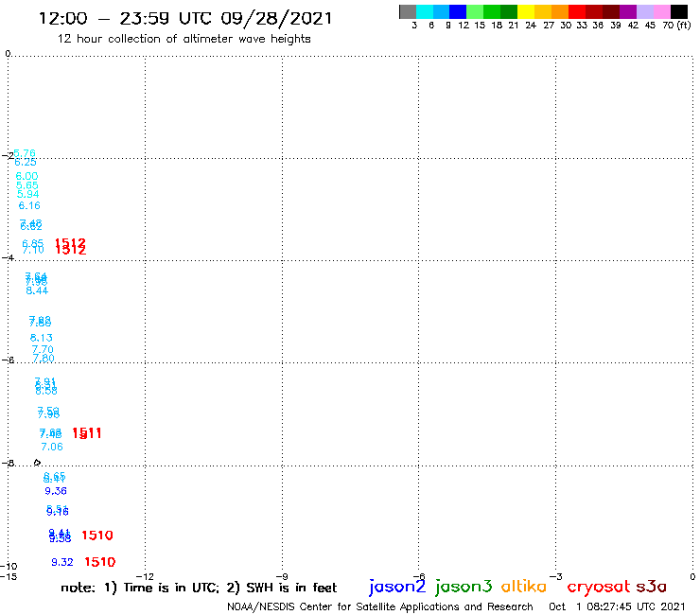The height and width of the screenshot is (615, 700).
Task: Click the wave height value 6.16
Action: point(29,206)
